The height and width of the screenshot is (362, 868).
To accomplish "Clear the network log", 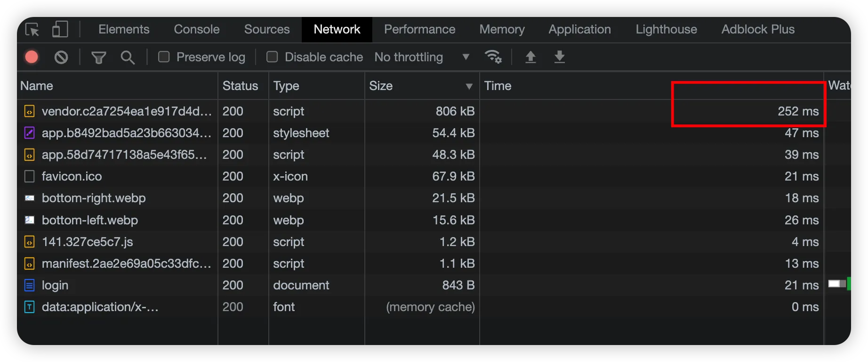I will click(61, 58).
